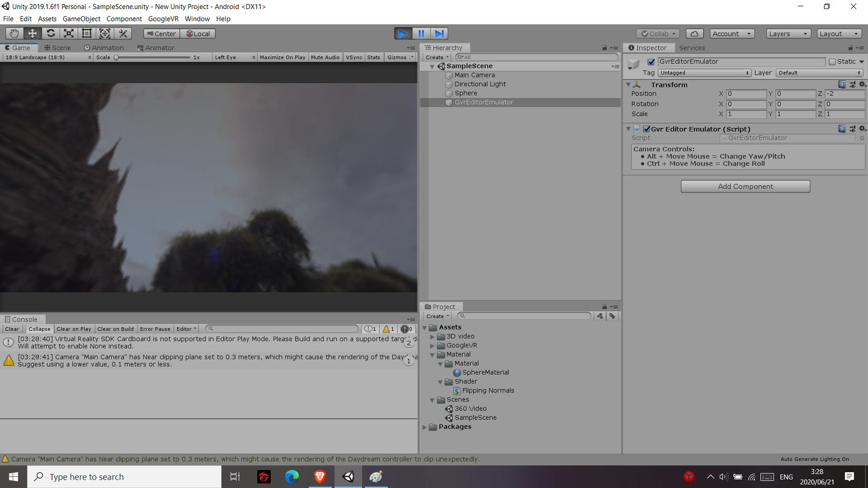This screenshot has height=488, width=868.
Task: Open Windows Task View
Action: coord(235,477)
